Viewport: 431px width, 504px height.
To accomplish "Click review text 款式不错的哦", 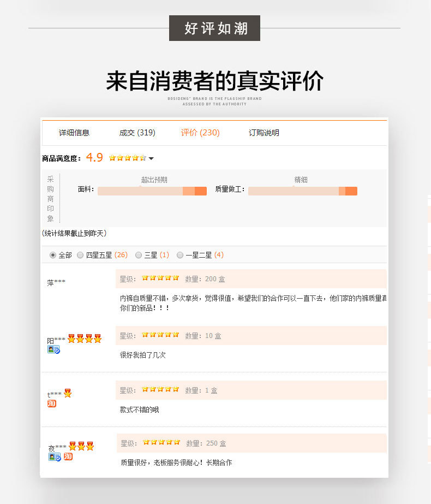I will tap(139, 410).
